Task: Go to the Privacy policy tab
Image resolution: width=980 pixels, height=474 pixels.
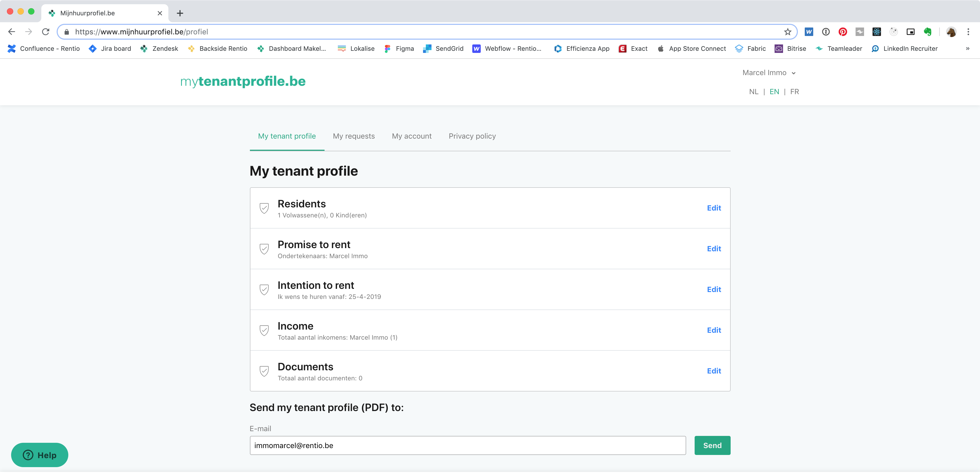Action: pyautogui.click(x=472, y=136)
